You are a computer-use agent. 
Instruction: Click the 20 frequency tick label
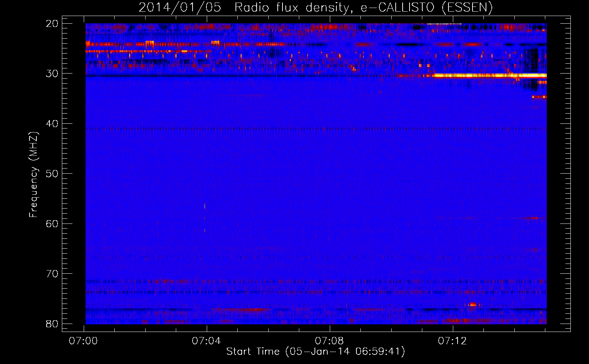point(52,24)
